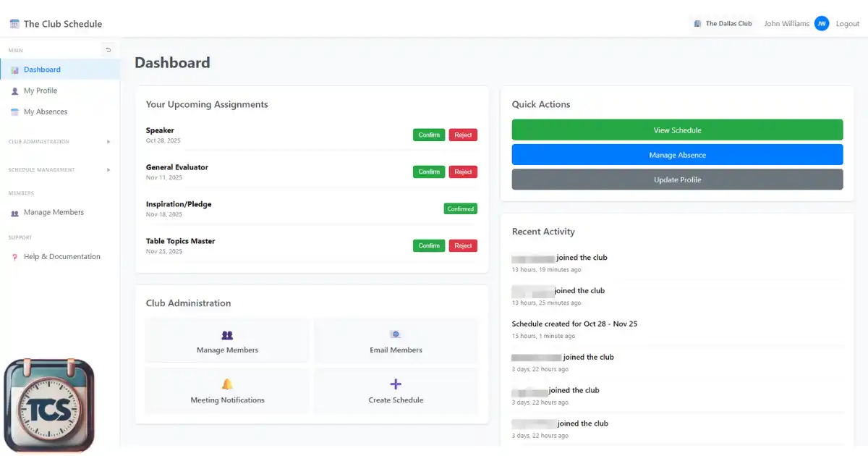Open My Profile in the sidebar
The image size is (868, 456).
pyautogui.click(x=41, y=91)
